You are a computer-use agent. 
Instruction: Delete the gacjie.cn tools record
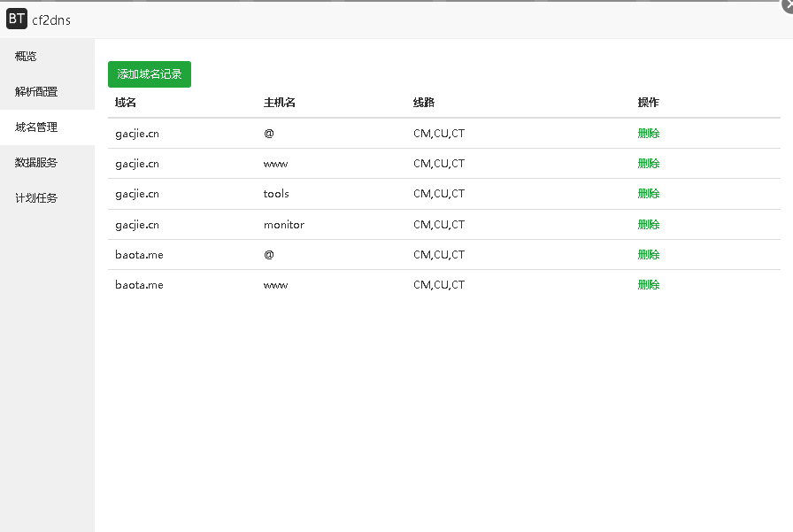(649, 194)
